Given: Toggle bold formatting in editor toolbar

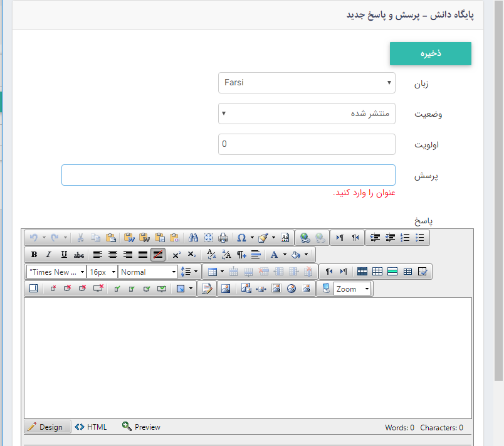Looking at the screenshot, I should pos(34,255).
